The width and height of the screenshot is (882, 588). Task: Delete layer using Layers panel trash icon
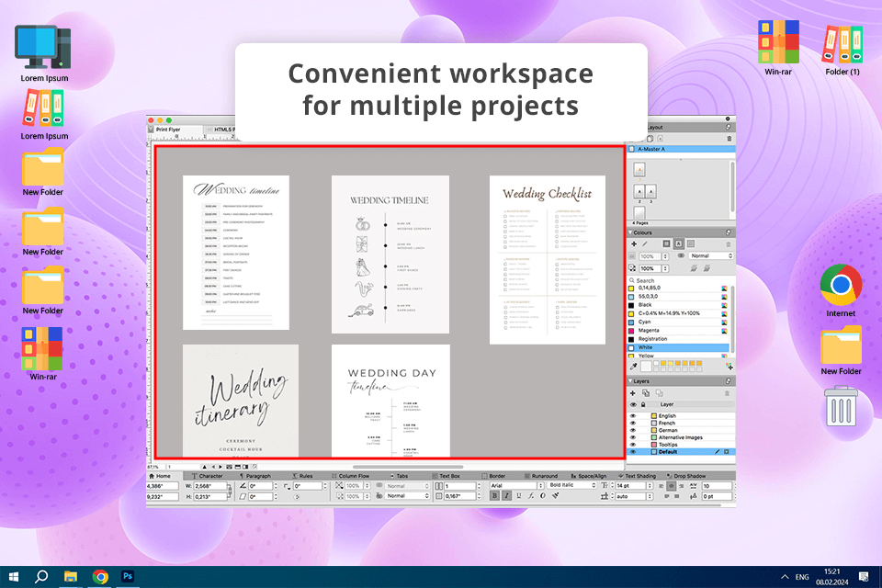tap(728, 393)
